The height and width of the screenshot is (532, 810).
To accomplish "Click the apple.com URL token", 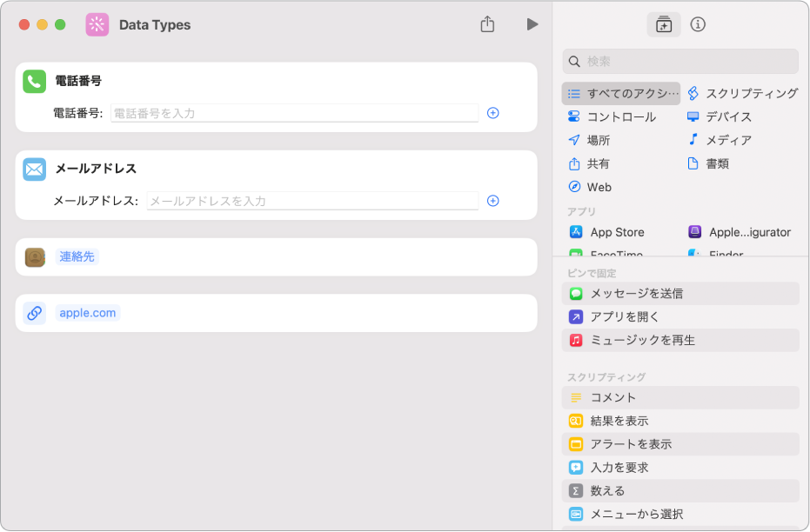I will 87,313.
